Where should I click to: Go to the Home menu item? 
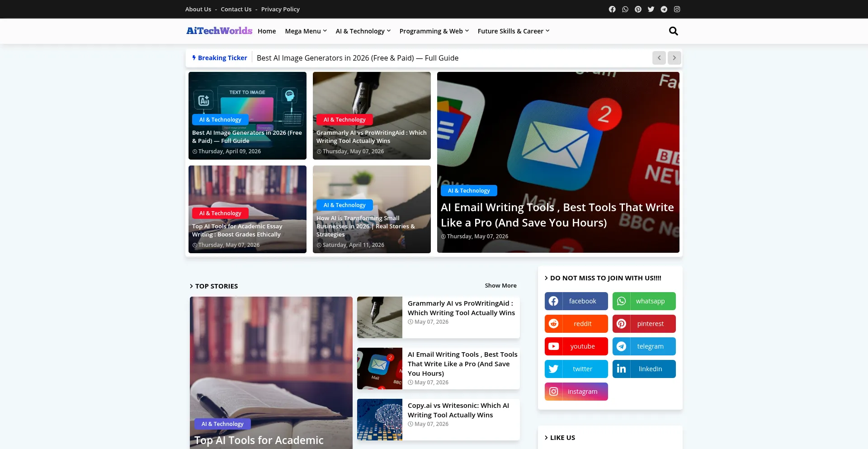(x=267, y=31)
